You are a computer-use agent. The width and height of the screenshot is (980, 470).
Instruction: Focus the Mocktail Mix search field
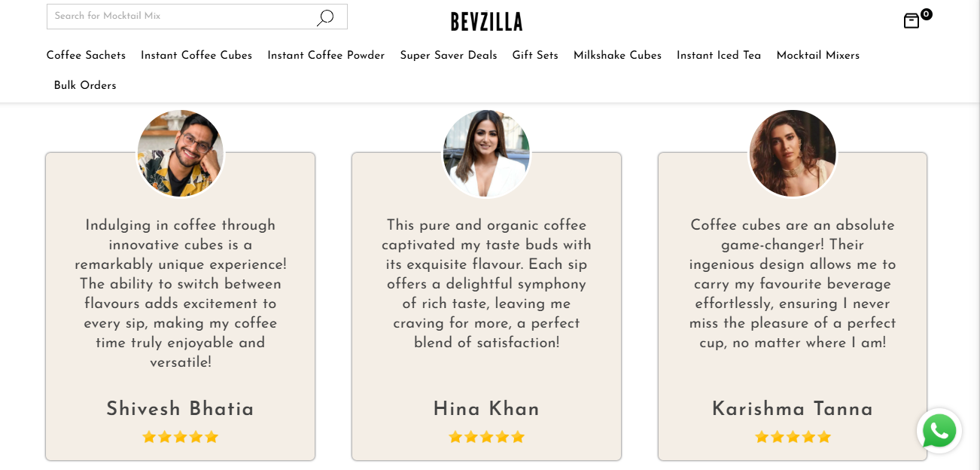click(181, 17)
